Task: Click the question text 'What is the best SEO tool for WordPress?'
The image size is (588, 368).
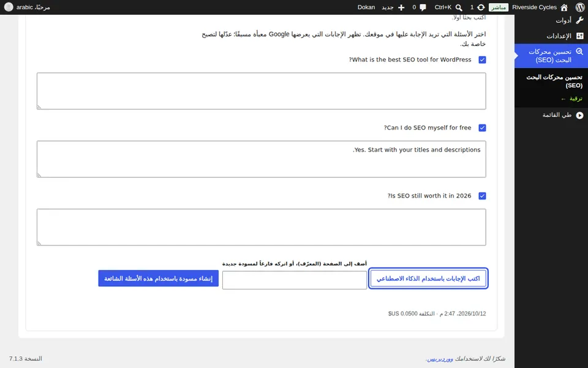Action: tap(410, 59)
